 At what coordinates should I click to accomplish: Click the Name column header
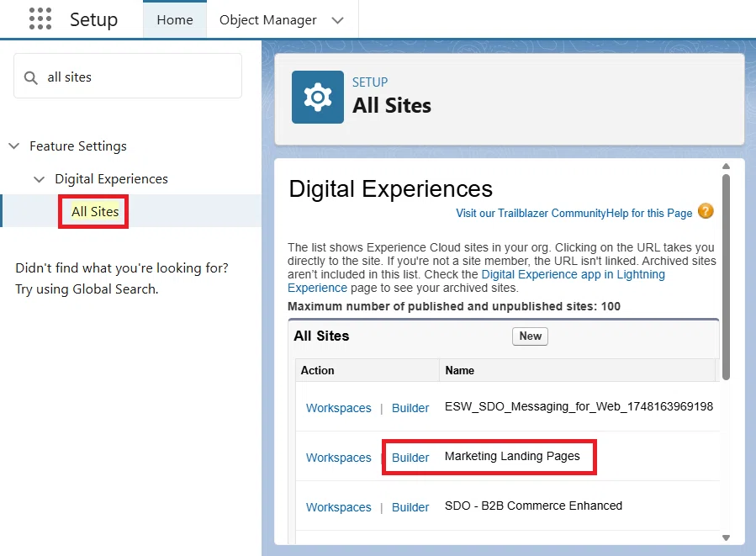pyautogui.click(x=577, y=370)
